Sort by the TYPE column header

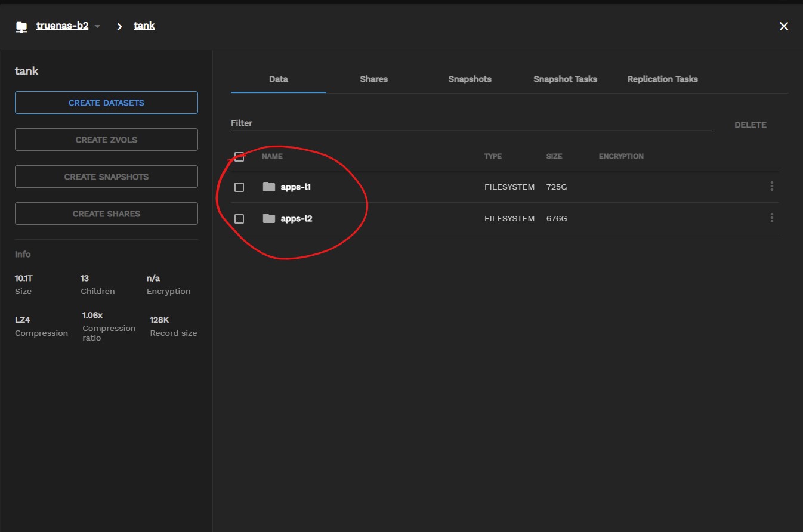pos(493,156)
